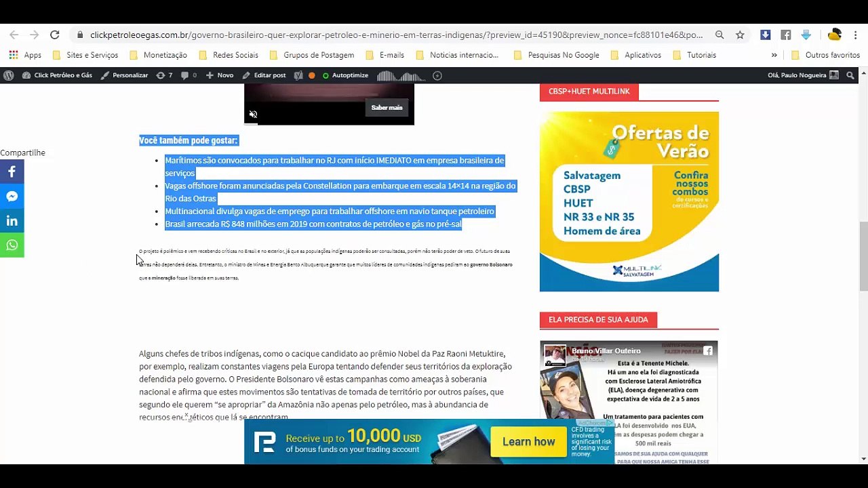Open the Chrome three-dot menu

(x=856, y=35)
